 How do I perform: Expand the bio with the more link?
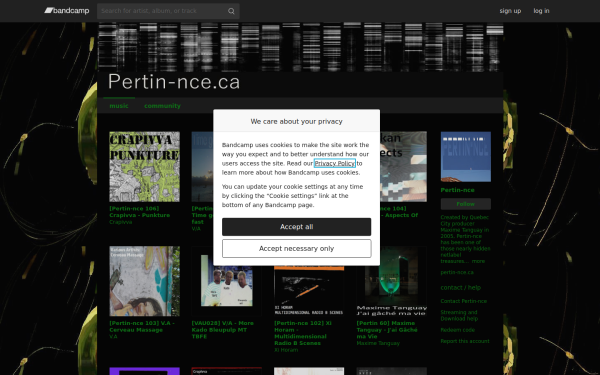(478, 261)
